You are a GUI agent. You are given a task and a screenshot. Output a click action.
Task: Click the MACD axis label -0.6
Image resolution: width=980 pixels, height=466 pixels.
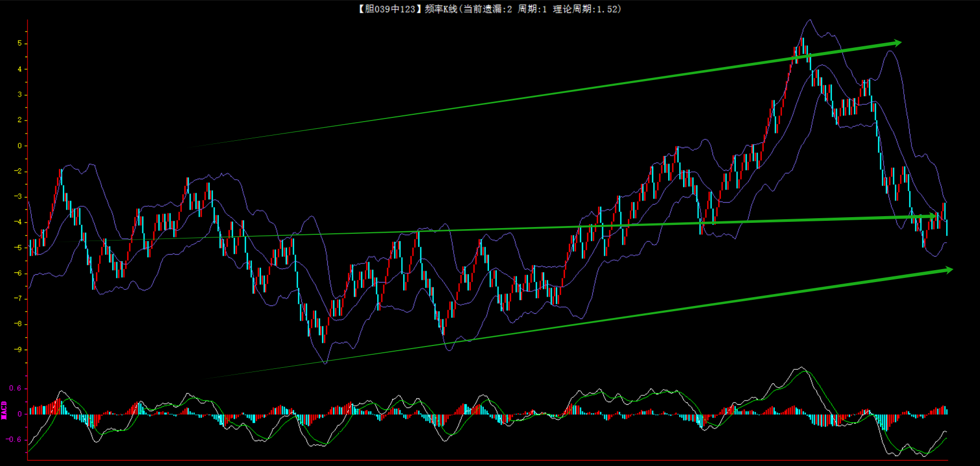(14, 440)
